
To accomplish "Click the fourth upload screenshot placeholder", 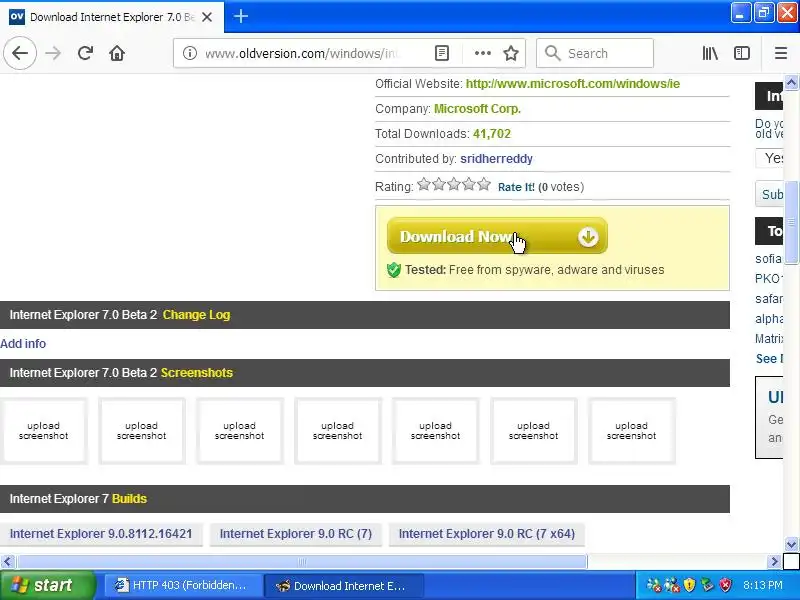I will pyautogui.click(x=337, y=431).
